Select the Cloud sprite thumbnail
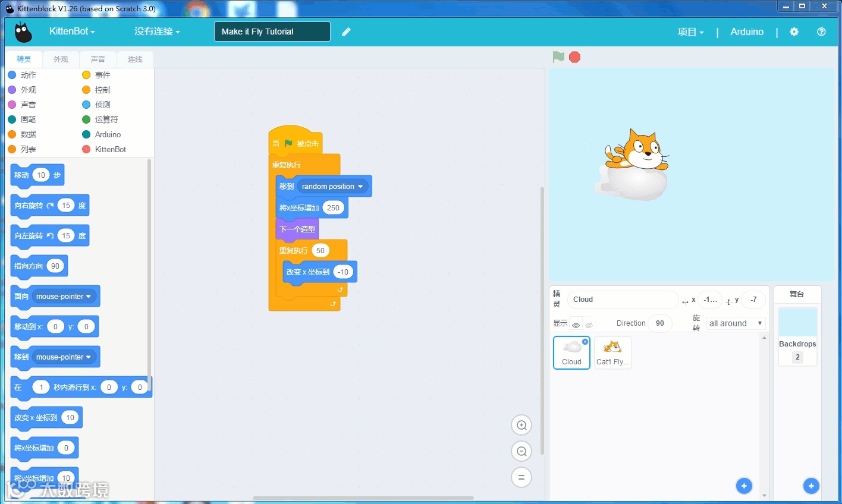 [571, 352]
